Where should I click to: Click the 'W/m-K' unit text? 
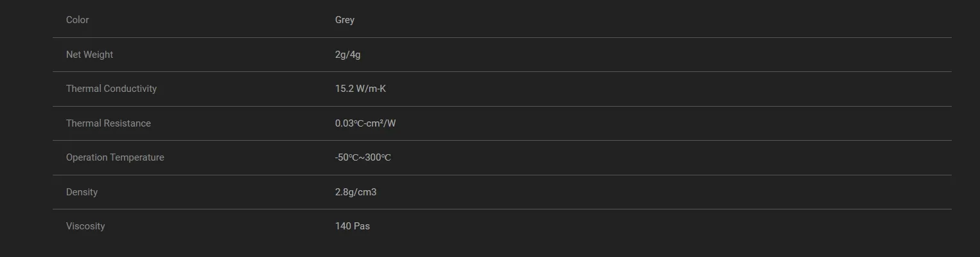[x=371, y=89]
